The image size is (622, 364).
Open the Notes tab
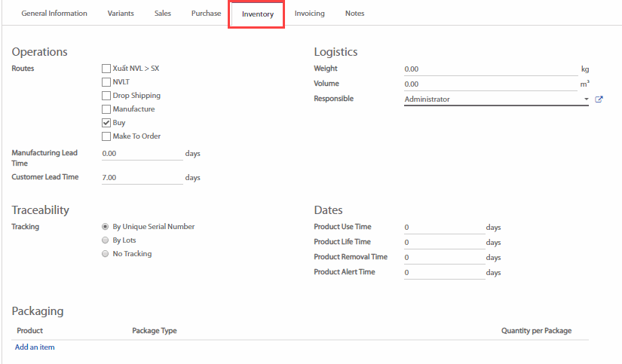tap(354, 14)
